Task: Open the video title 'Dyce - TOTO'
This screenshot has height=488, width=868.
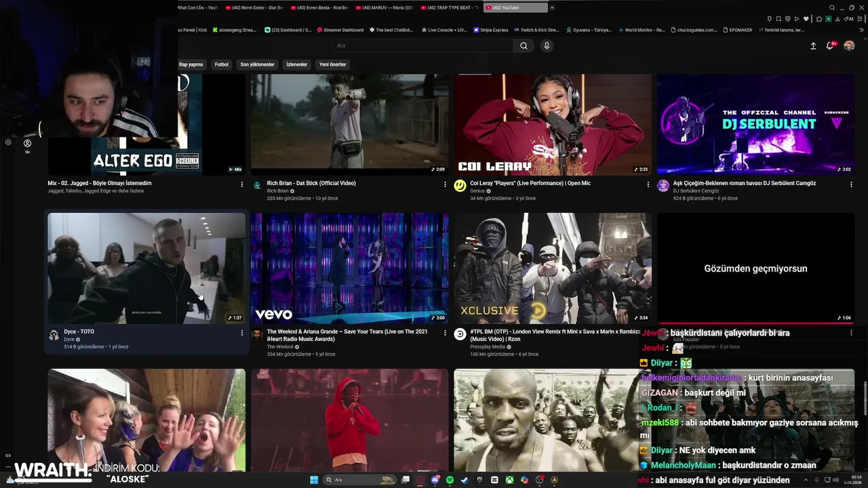Action: 79,331
